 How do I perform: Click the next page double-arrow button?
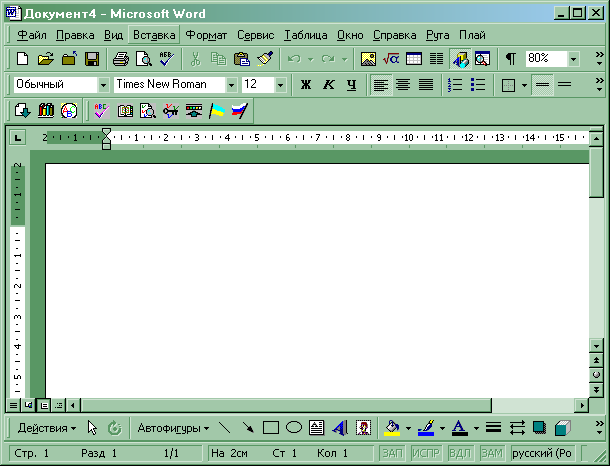596,390
